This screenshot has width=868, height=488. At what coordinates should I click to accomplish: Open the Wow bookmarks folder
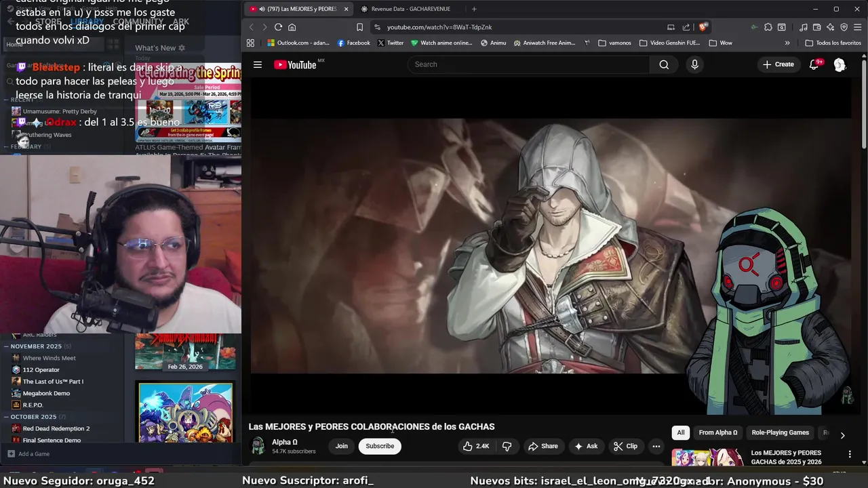(x=721, y=43)
